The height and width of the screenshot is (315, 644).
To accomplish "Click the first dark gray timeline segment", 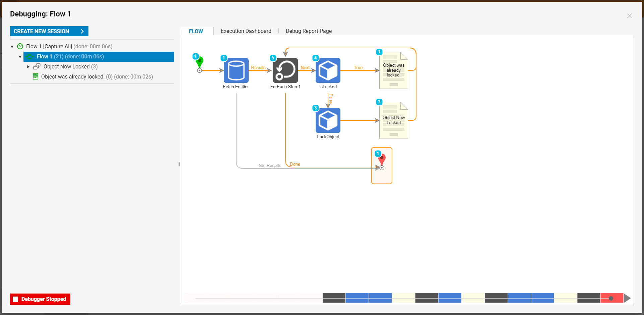I will [334, 298].
